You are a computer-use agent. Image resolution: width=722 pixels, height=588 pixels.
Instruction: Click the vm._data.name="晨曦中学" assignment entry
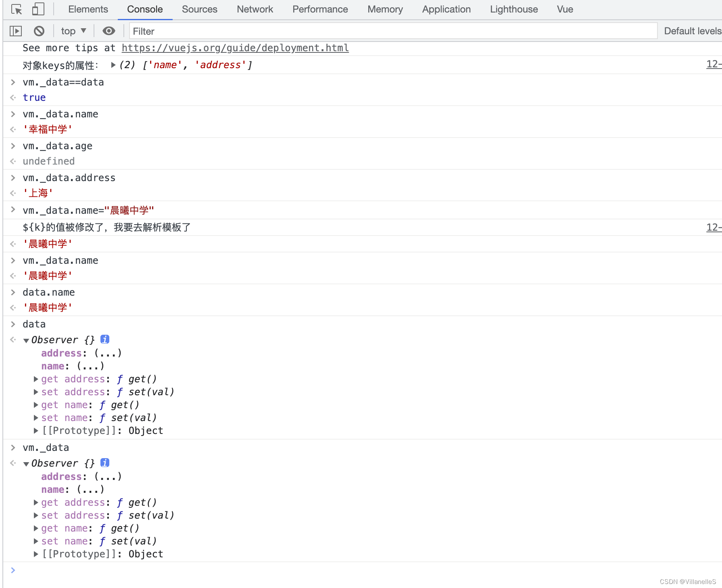click(x=88, y=211)
